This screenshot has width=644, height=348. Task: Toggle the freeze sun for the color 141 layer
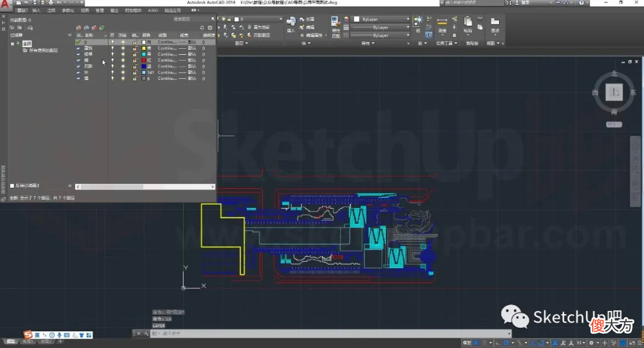[x=123, y=72]
